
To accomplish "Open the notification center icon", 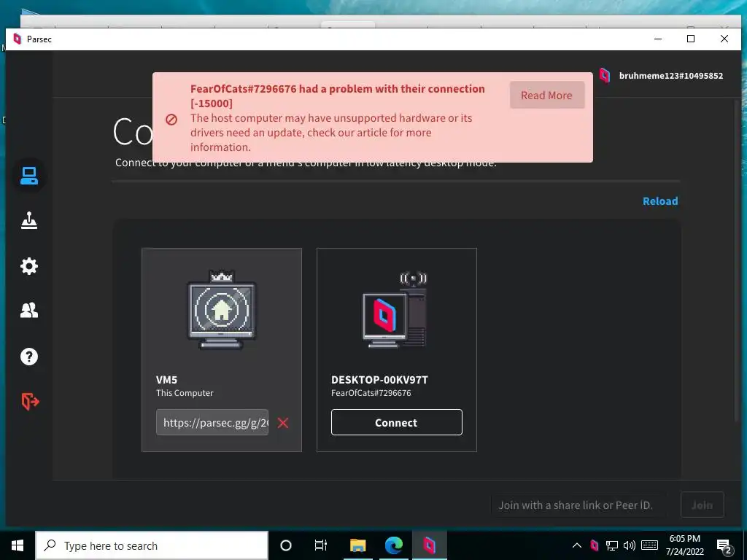I will tap(724, 546).
